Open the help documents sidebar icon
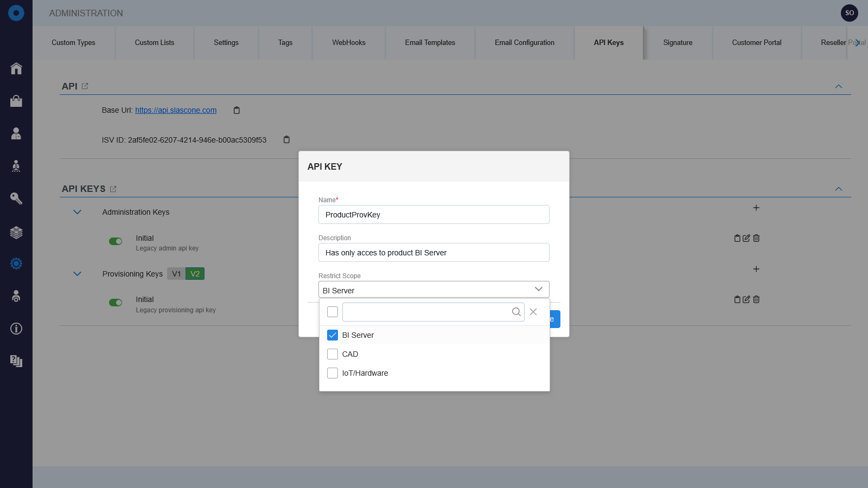Image resolution: width=868 pixels, height=488 pixels. tap(16, 361)
